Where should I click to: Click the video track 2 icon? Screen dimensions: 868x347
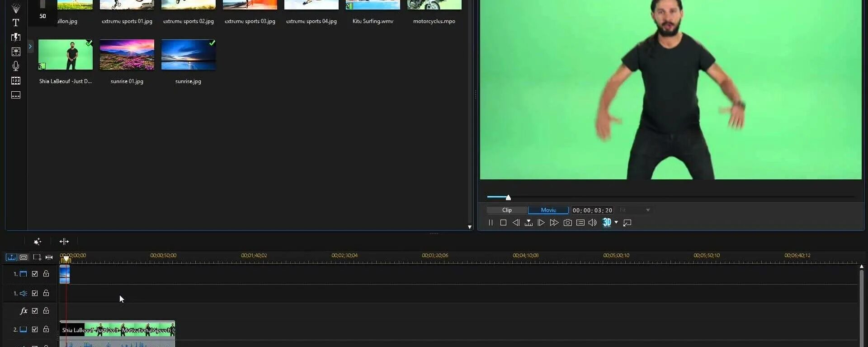pos(23,329)
